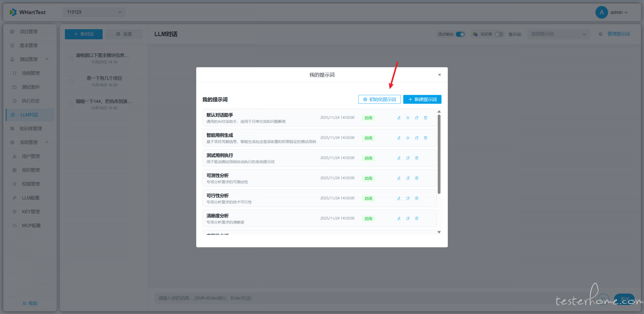Click the 初始化提示词 button
Image resolution: width=644 pixels, height=314 pixels.
pyautogui.click(x=379, y=99)
